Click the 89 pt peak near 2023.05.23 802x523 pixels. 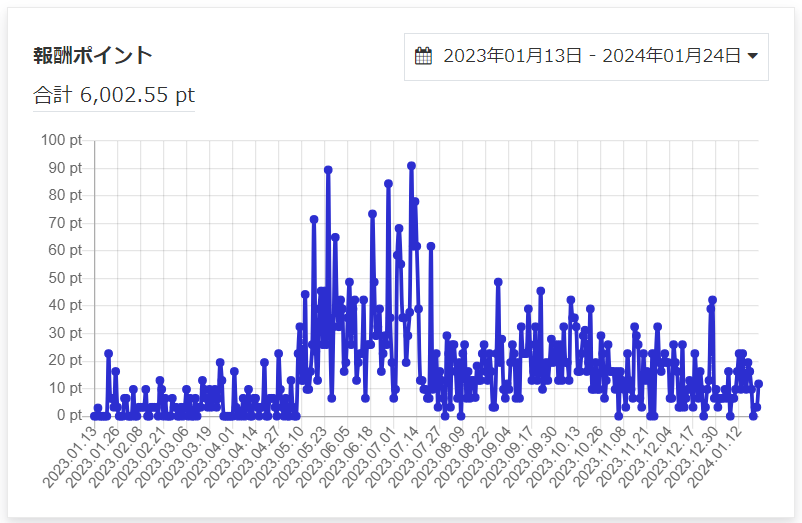[328, 170]
